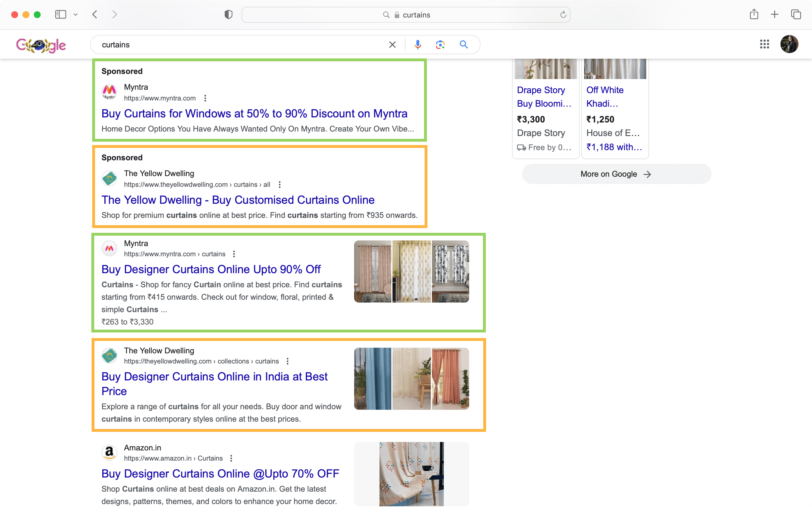Show tab overview icon

[796, 14]
